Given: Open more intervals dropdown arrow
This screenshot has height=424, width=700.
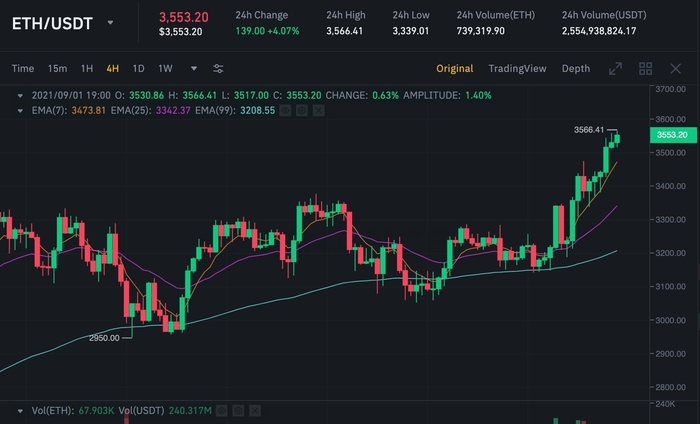Looking at the screenshot, I should click(x=194, y=68).
